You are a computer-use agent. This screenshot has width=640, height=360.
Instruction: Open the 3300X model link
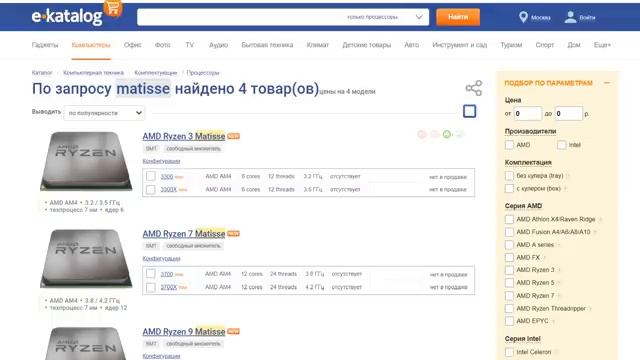point(169,189)
